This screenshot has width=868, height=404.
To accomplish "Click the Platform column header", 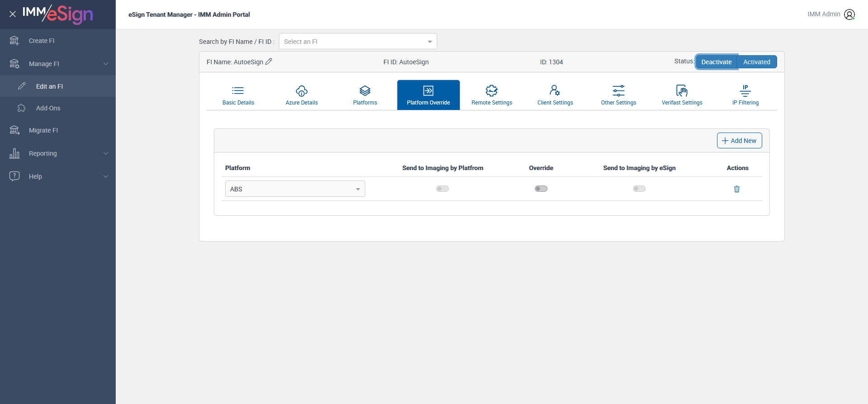I will 237,168.
